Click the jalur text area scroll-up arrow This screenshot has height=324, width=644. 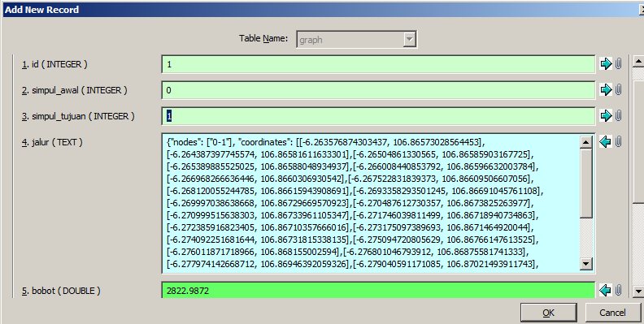pos(586,142)
